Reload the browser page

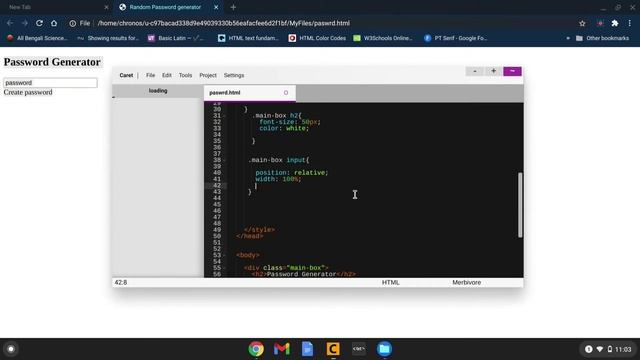[x=39, y=23]
